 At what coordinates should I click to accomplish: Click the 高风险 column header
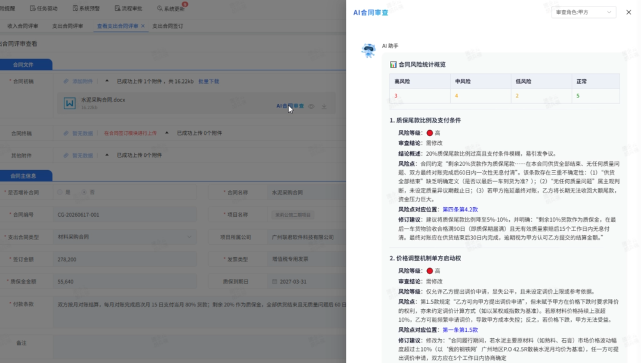point(420,81)
